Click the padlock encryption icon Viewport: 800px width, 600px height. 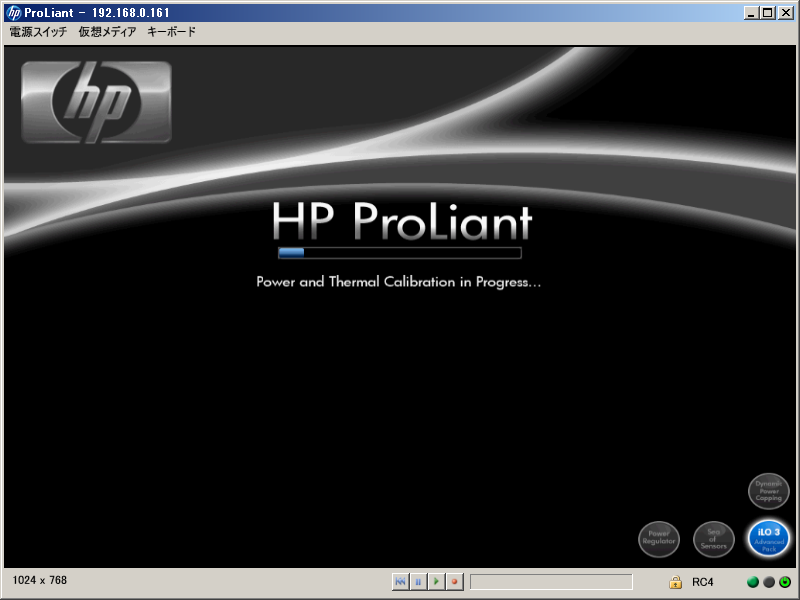pyautogui.click(x=676, y=582)
